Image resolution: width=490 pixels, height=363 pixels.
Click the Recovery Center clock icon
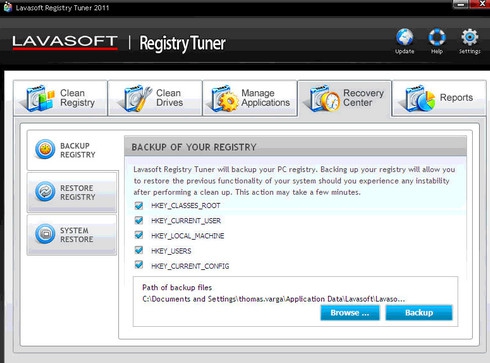coord(324,98)
